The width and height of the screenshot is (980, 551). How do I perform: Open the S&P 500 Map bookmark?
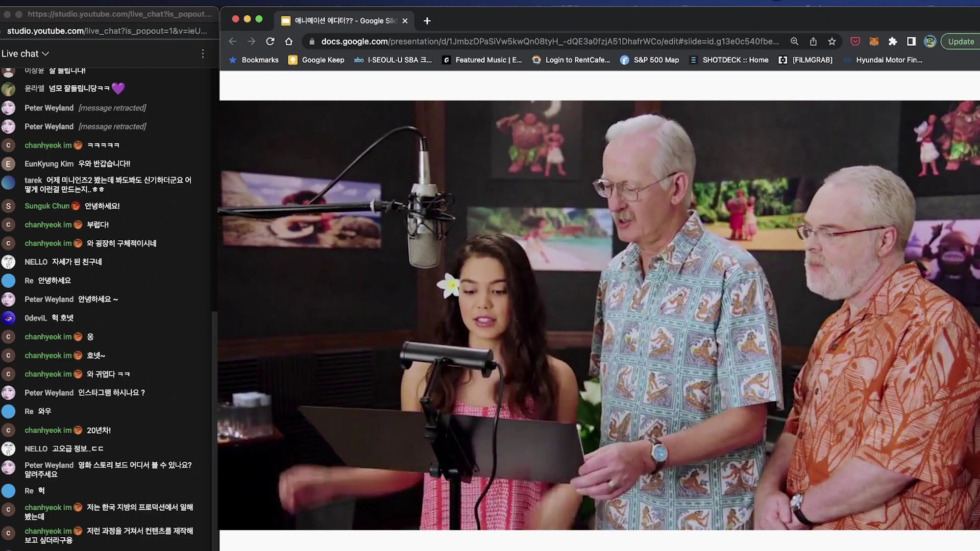pos(650,60)
